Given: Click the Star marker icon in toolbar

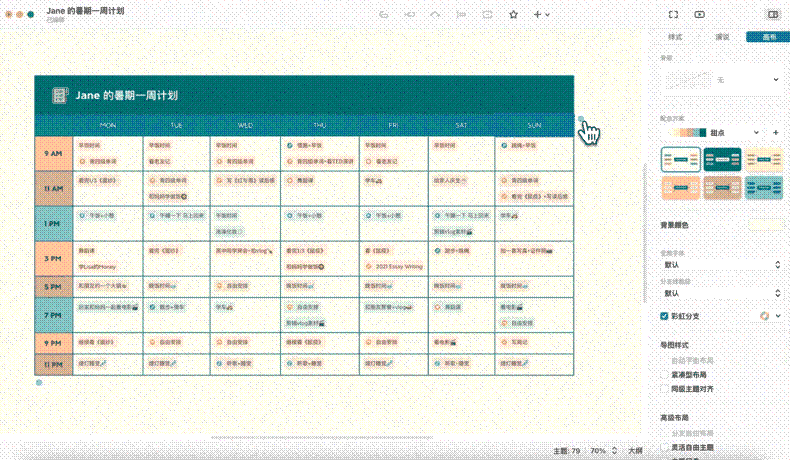Looking at the screenshot, I should 514,15.
